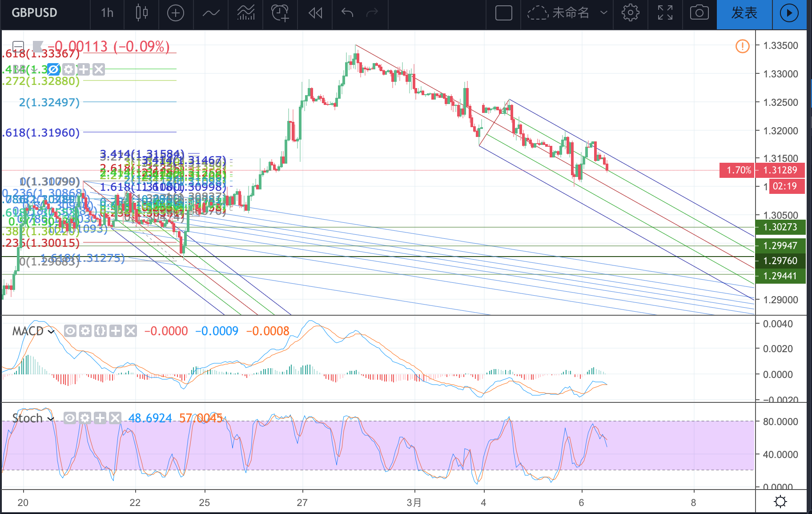Open the GBPUSD symbol search
812x514 pixels.
click(35, 13)
